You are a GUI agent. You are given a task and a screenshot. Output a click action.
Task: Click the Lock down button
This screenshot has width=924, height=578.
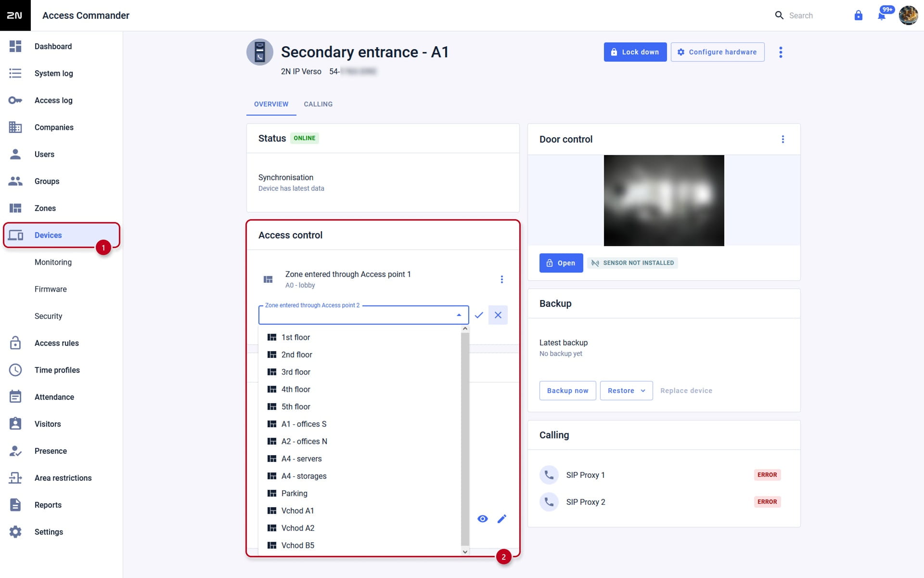click(x=635, y=52)
